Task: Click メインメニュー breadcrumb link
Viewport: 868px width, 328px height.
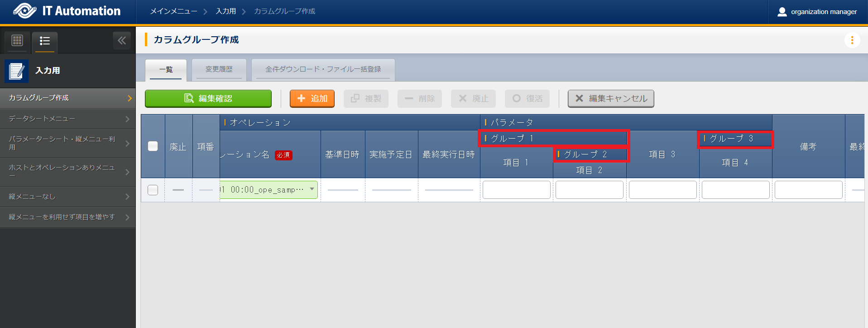Action: coord(173,11)
